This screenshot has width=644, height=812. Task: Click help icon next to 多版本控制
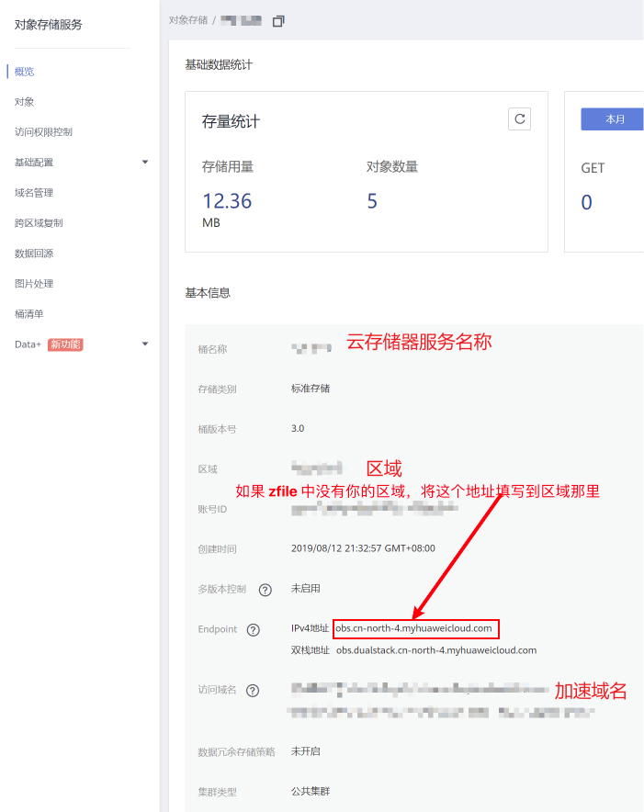point(266,589)
